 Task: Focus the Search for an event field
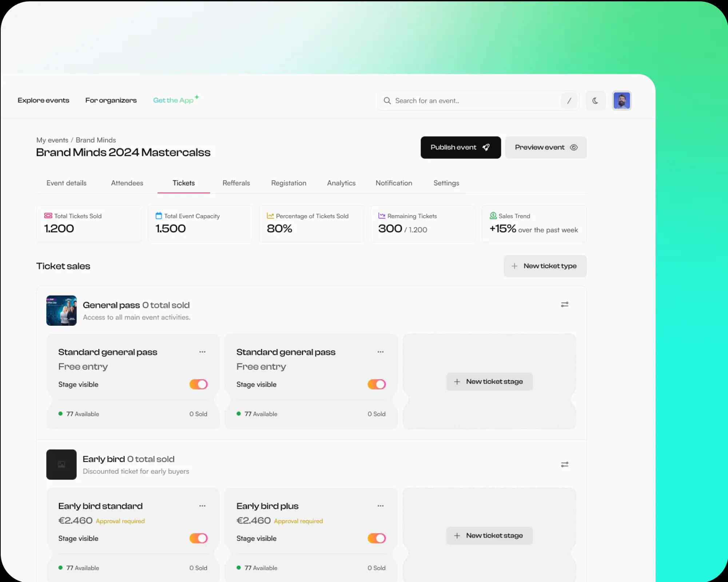(478, 101)
